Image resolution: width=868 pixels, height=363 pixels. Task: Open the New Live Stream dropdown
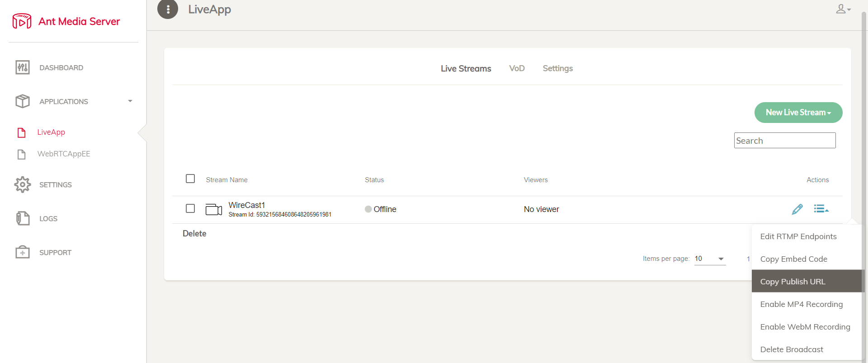point(798,113)
